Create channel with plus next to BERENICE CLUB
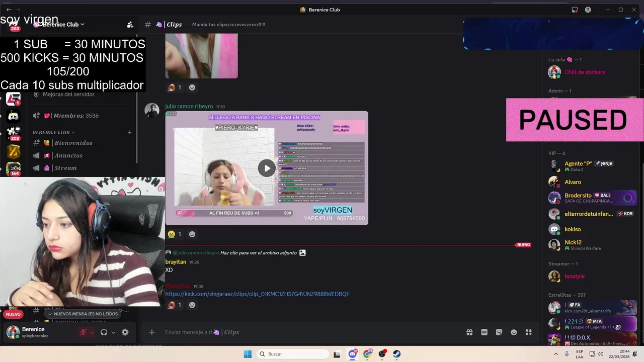Viewport: 644px width, 362px height. click(x=130, y=132)
